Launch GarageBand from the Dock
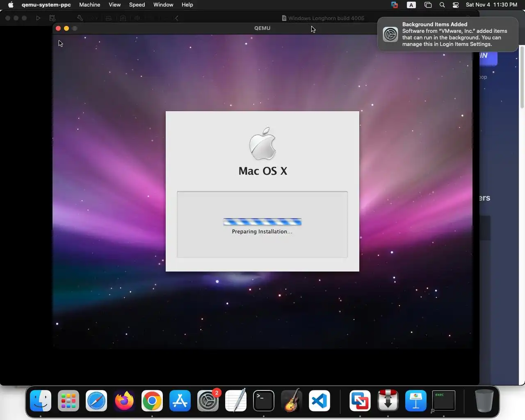 (292, 401)
